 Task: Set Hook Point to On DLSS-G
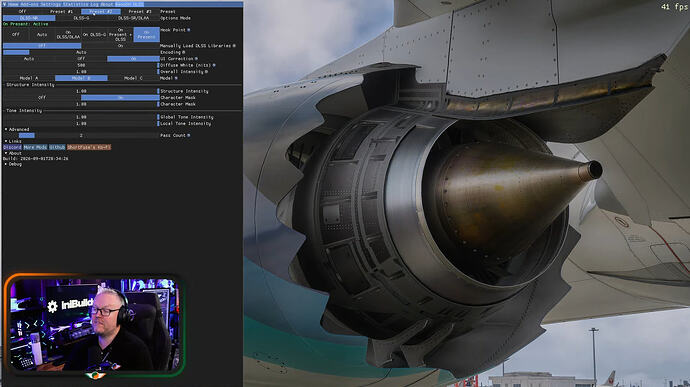[94, 34]
